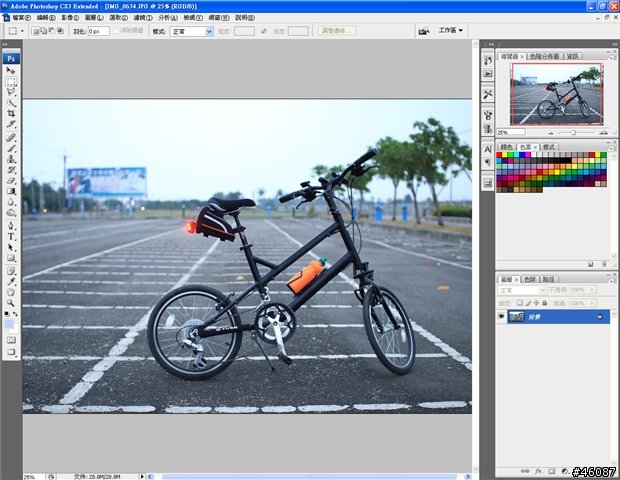Open the History panel from the dock

pos(488,60)
